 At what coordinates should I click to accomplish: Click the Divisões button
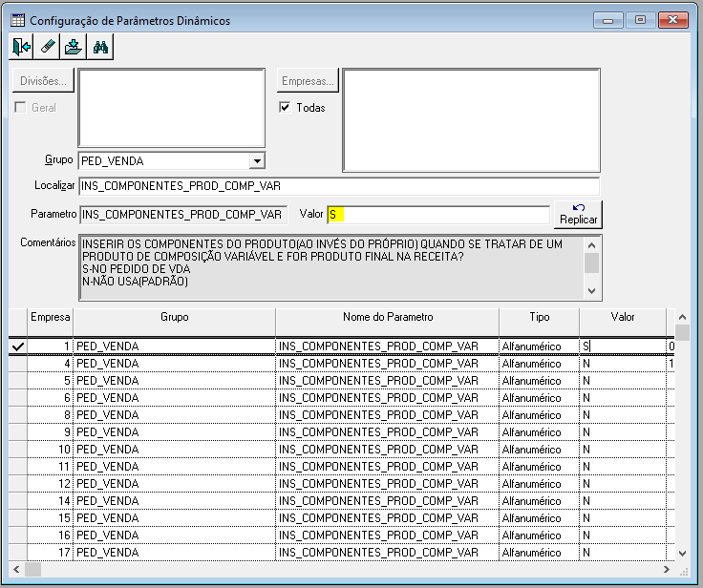tap(43, 81)
